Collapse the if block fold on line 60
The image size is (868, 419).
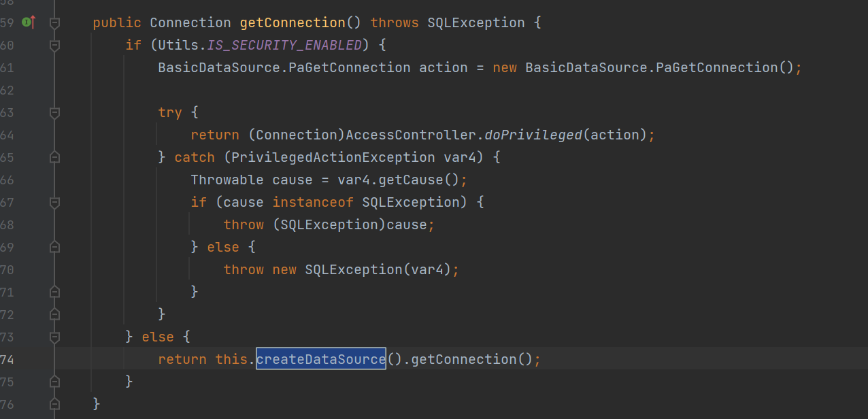54,46
